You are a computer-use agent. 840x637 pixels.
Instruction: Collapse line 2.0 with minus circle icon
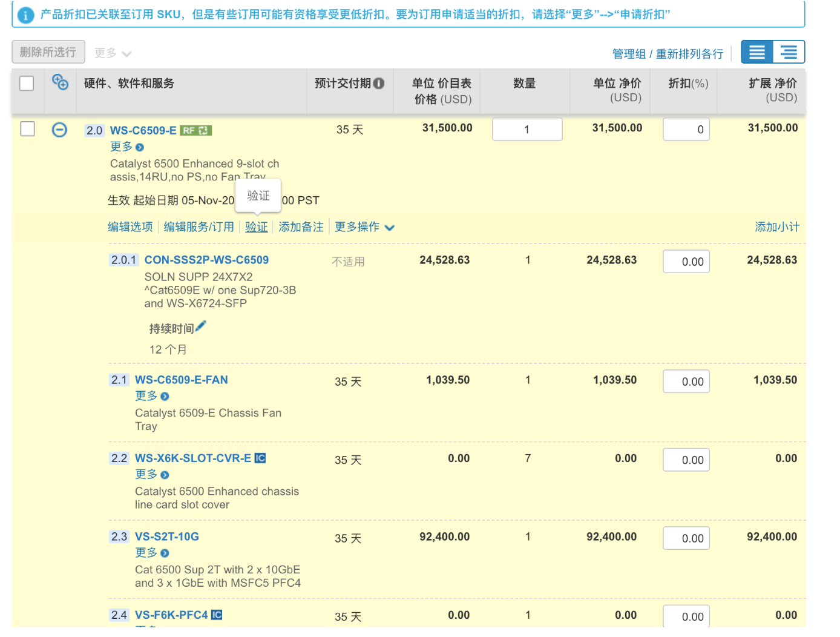click(59, 130)
